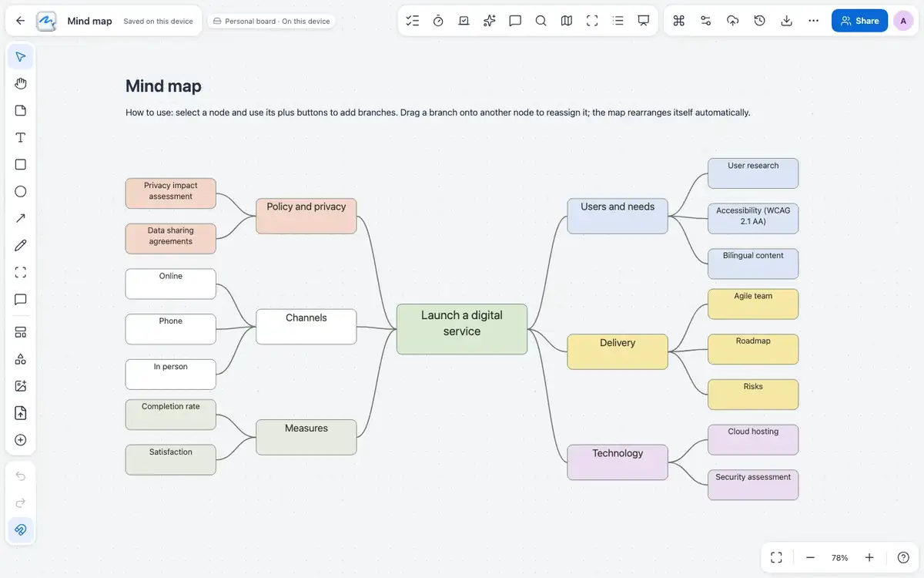This screenshot has width=924, height=578.
Task: Zoom out with the minus button
Action: point(810,558)
